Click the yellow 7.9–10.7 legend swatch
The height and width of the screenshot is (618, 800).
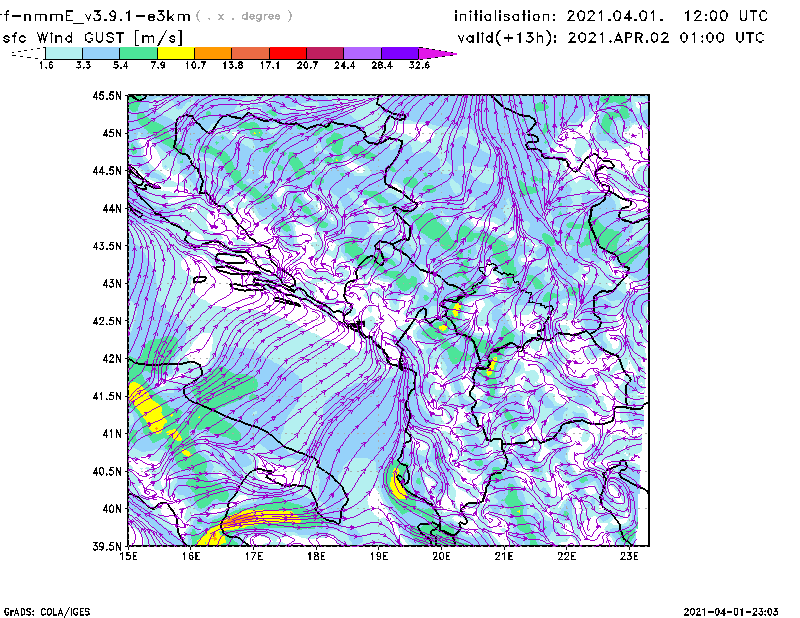click(176, 53)
